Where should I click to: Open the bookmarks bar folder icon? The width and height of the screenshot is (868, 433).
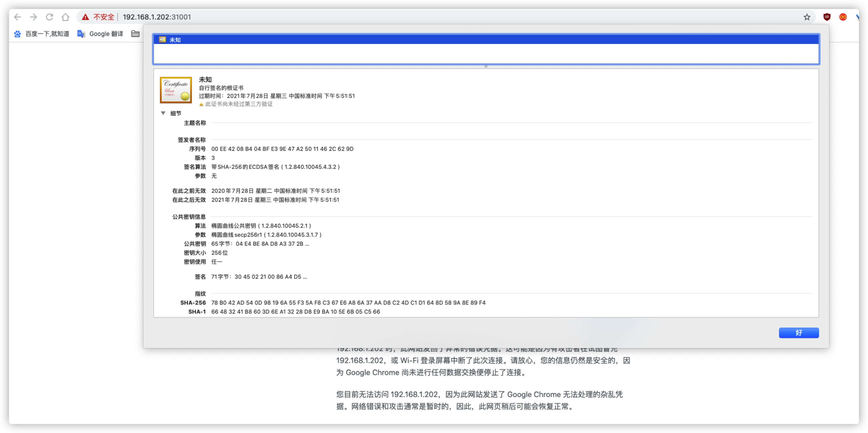point(135,34)
